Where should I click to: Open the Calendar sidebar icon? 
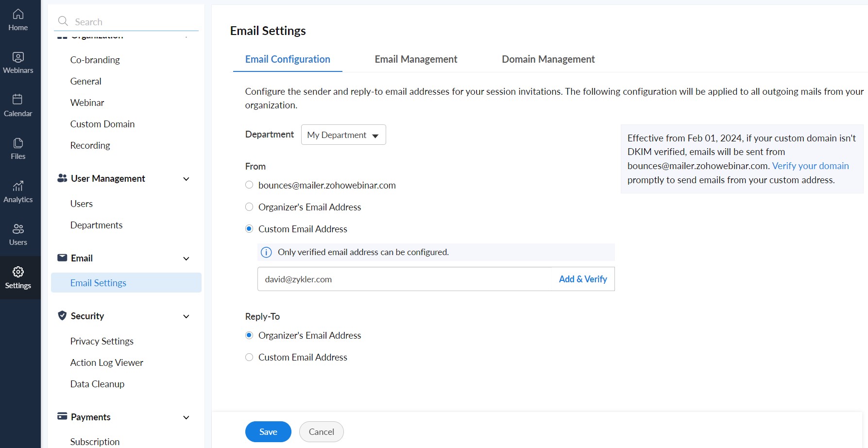18,100
